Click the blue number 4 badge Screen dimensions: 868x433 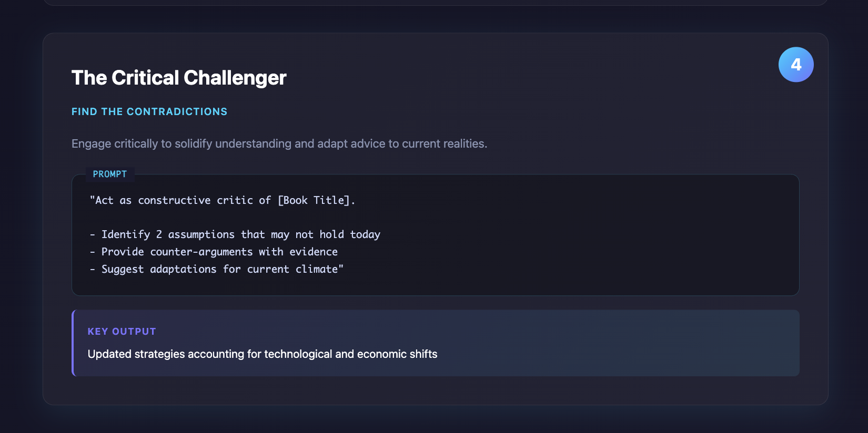(796, 65)
